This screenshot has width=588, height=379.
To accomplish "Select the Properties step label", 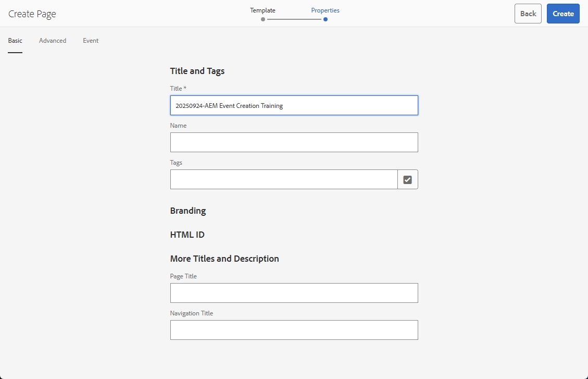I will coord(325,10).
